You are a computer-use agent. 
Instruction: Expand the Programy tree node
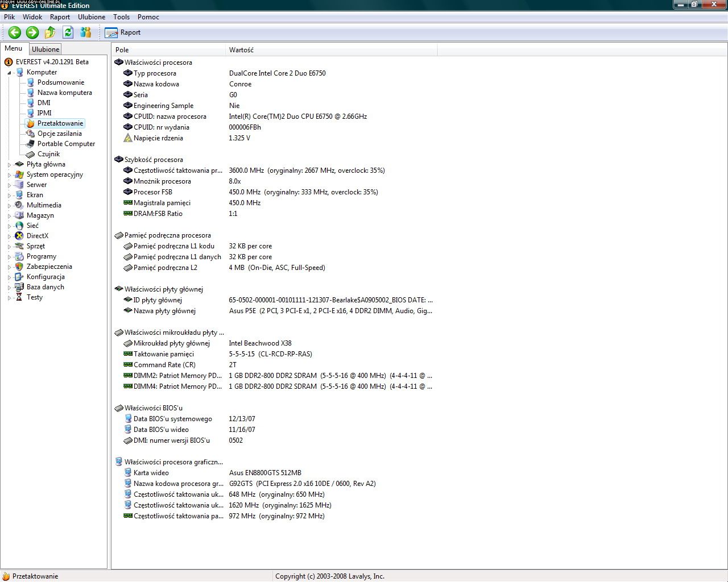point(9,257)
